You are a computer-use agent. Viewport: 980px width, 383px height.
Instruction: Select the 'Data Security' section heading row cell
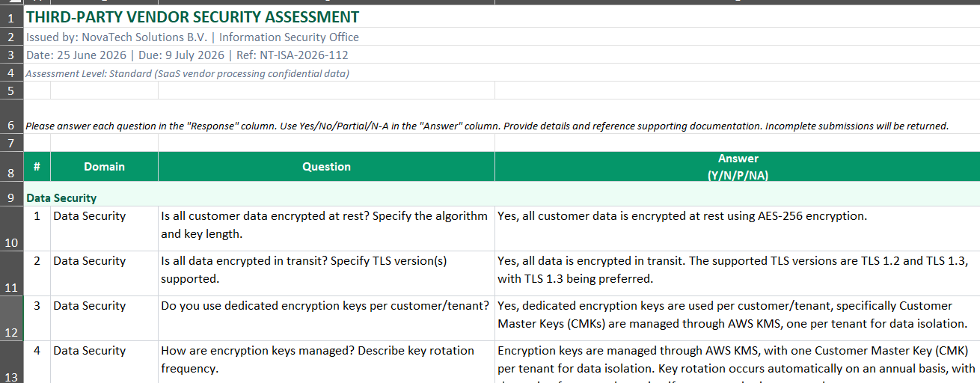tap(502, 198)
